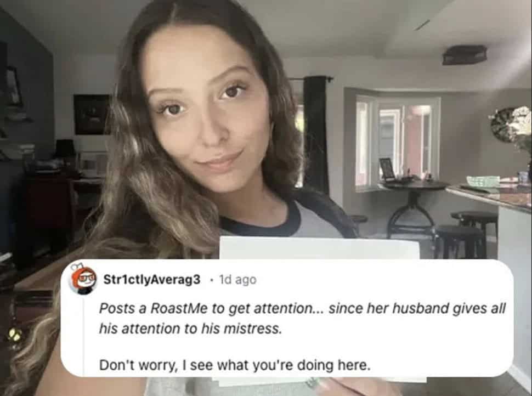Click the dark framed picture on the wall
532x396 pixels.
[92, 114]
